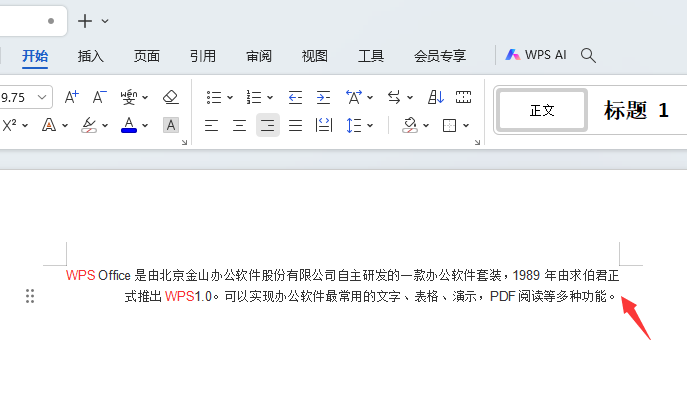Click the phonetic guide (pinyin) icon

tap(129, 97)
